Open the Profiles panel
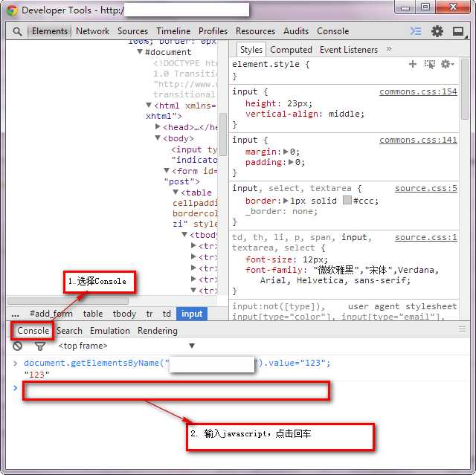The image size is (476, 475). [x=213, y=31]
